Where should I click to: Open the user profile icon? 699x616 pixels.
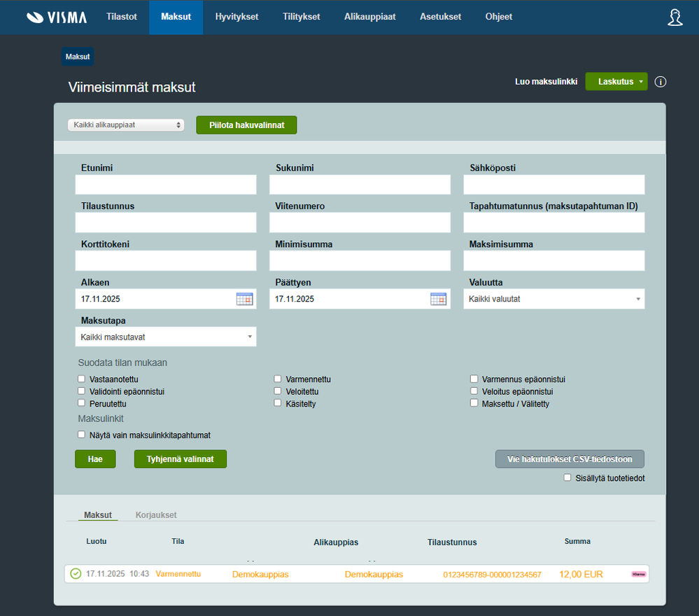(x=675, y=17)
